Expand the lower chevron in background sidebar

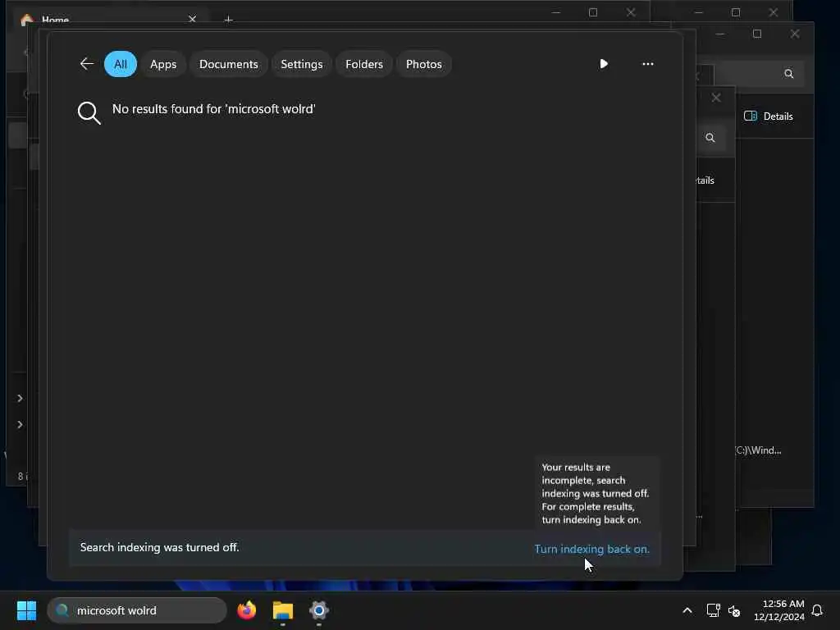20,424
